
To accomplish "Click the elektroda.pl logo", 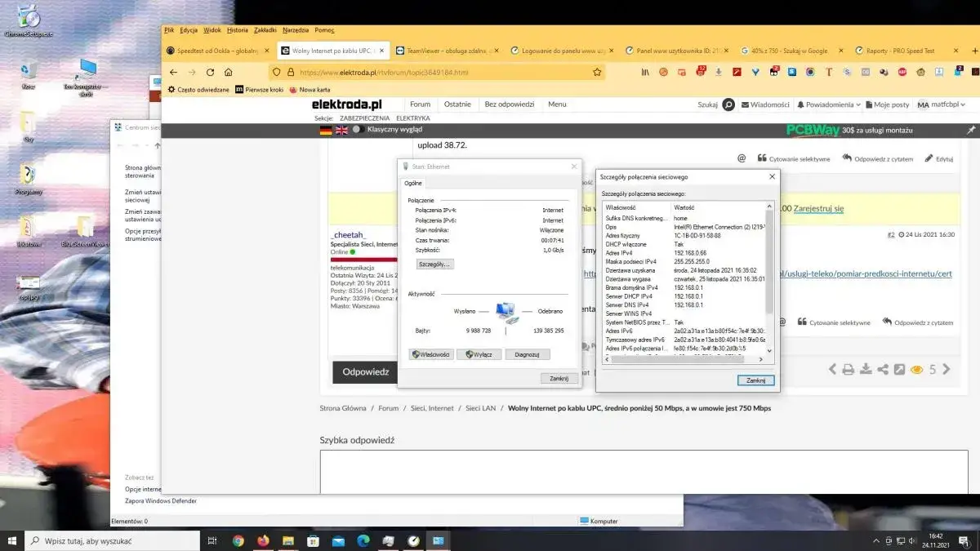I will point(347,104).
